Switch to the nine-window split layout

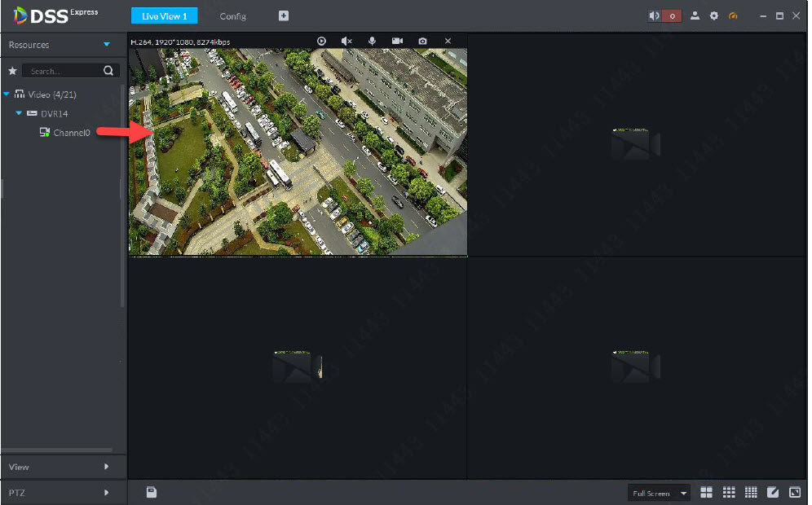click(x=729, y=493)
